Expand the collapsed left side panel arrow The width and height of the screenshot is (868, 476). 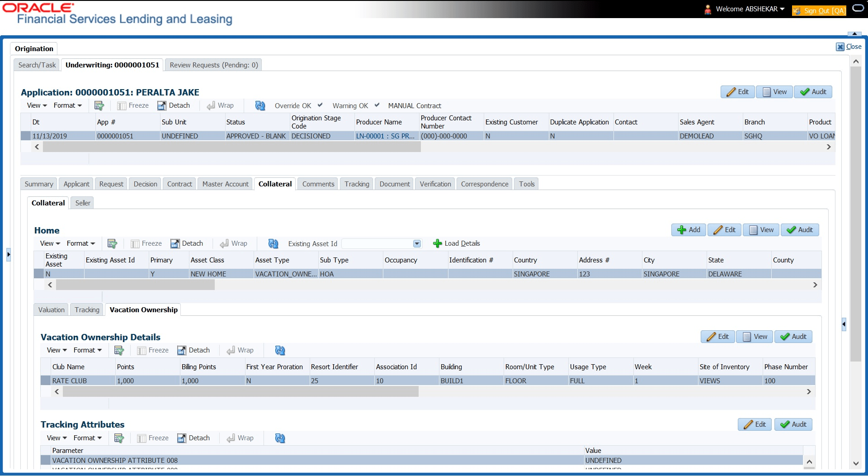(9, 255)
